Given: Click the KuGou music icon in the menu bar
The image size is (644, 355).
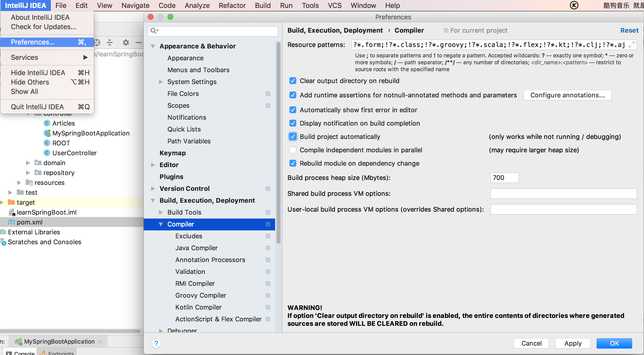Looking at the screenshot, I should click(x=574, y=5).
